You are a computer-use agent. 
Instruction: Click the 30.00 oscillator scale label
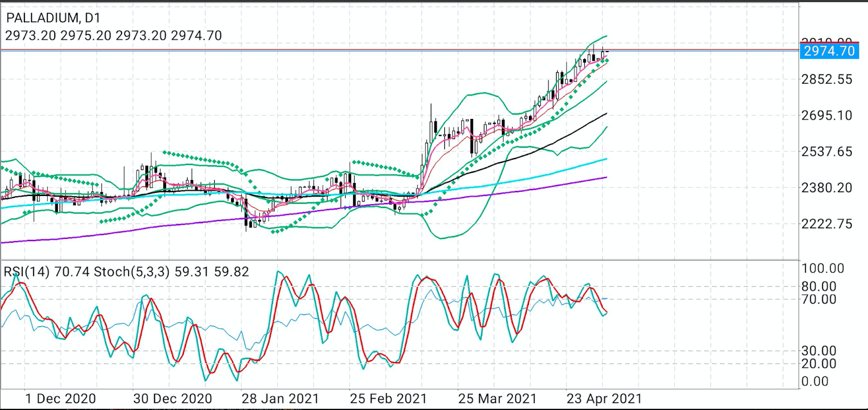pos(819,351)
